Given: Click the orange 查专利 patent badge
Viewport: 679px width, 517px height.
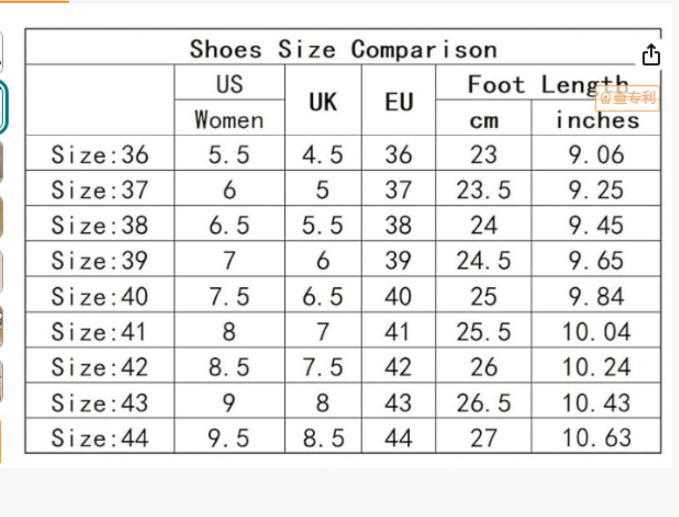Looking at the screenshot, I should [x=629, y=97].
